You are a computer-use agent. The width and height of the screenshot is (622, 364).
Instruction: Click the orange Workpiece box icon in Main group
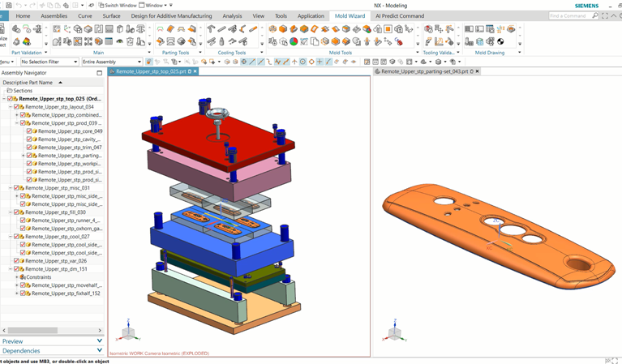click(88, 29)
